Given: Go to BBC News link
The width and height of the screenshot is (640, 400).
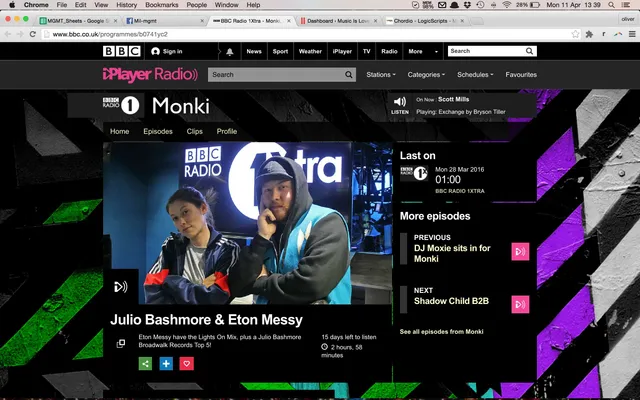Looking at the screenshot, I should coord(254,51).
